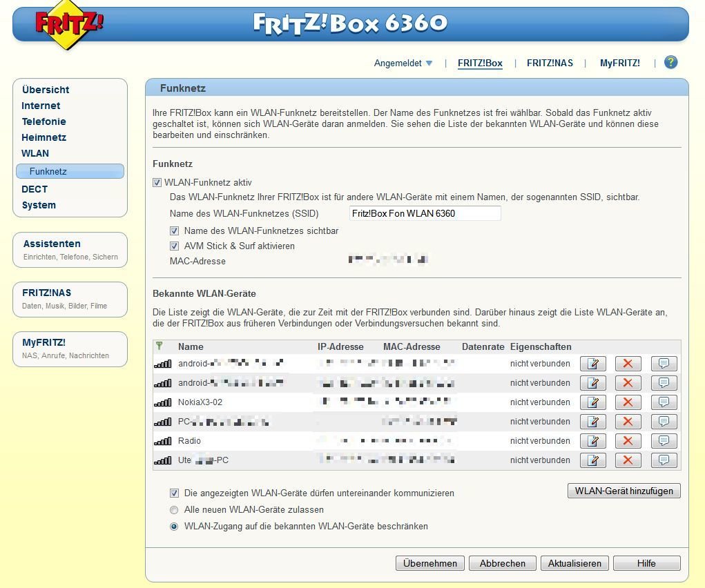Open FRITZ!NAS in the left sidebar
The image size is (705, 588).
70,300
